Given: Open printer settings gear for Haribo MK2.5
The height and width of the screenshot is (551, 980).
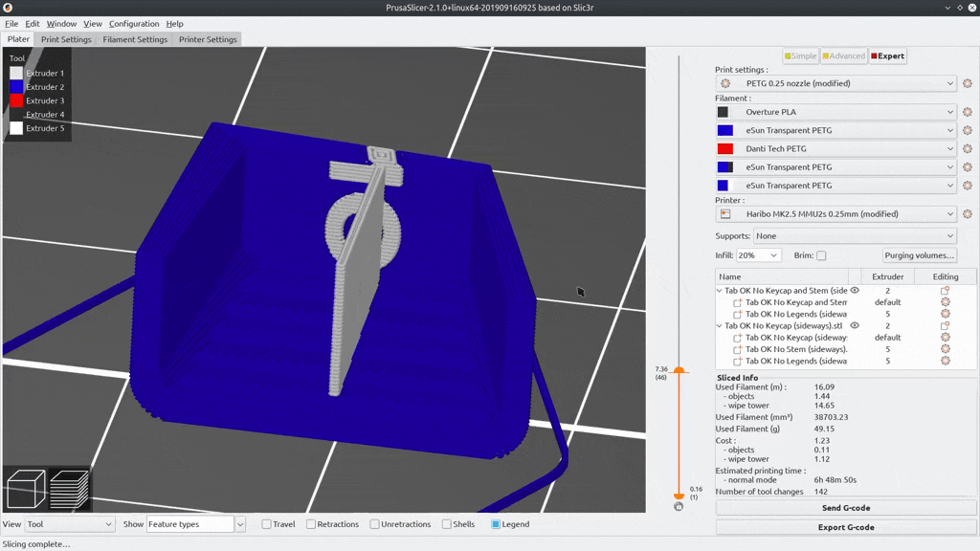Looking at the screenshot, I should tap(968, 214).
